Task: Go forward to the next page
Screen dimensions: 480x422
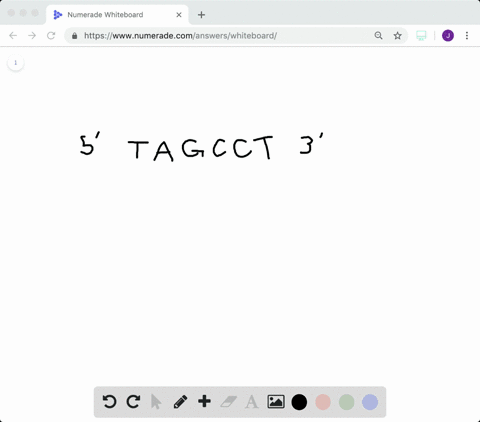Action: point(32,35)
